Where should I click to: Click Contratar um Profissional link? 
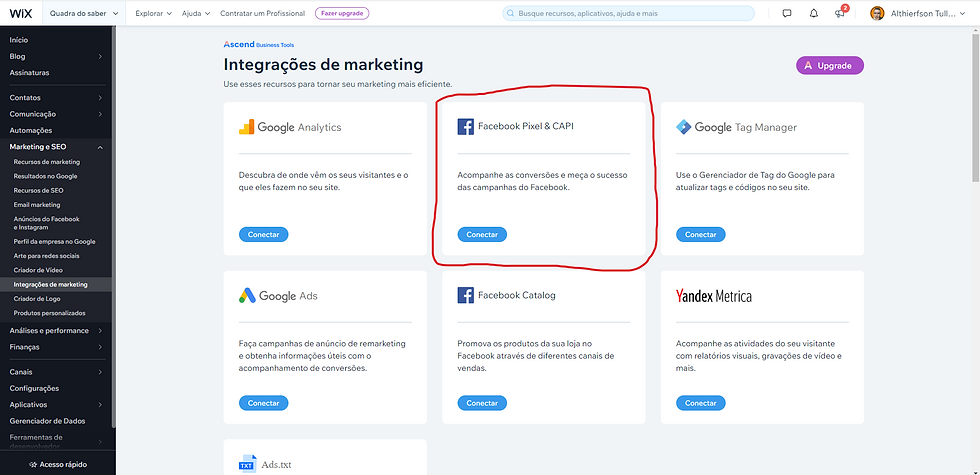262,13
